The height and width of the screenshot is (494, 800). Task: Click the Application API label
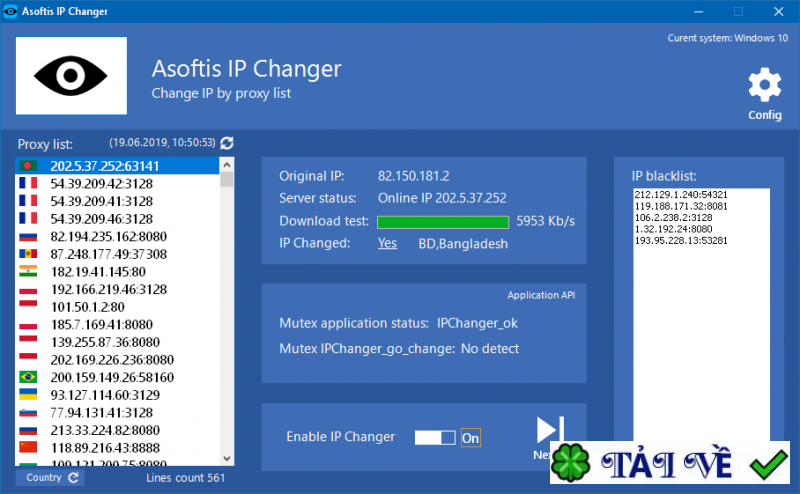541,295
